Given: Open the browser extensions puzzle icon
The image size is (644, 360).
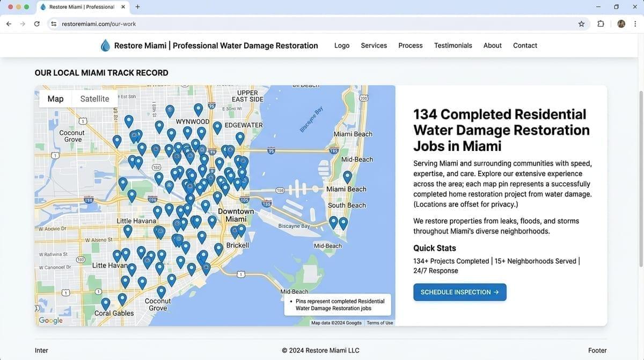Looking at the screenshot, I should coord(601,24).
